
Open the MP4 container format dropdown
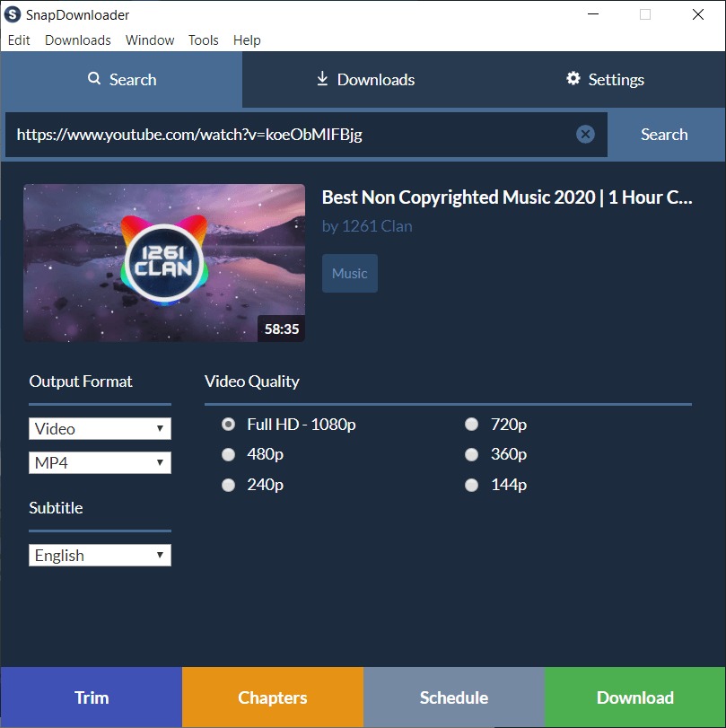click(100, 463)
